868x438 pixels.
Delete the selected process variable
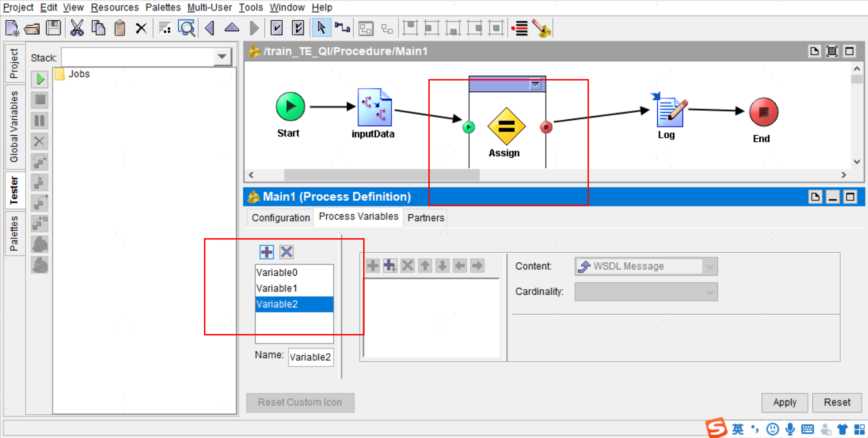click(286, 252)
